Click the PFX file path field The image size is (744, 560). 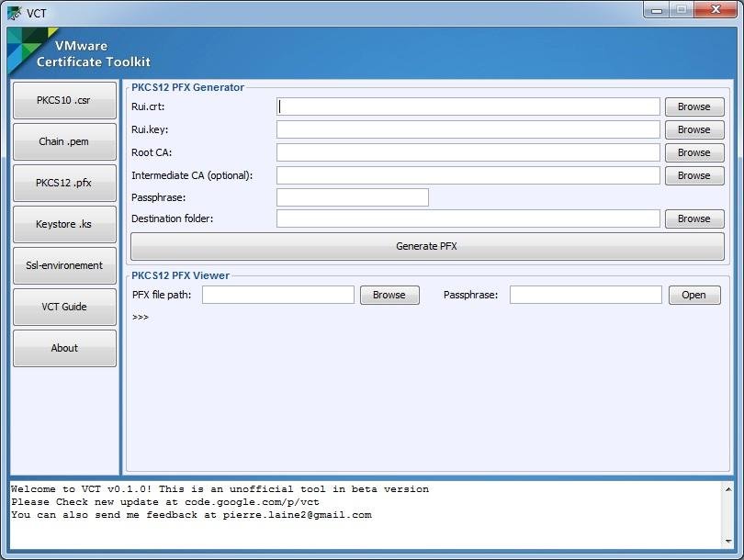point(278,295)
